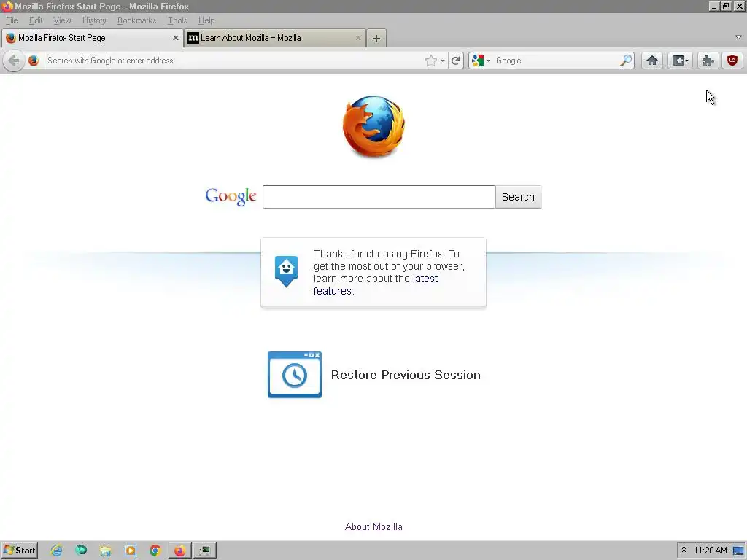Open the File menu
The image size is (747, 560).
coord(12,20)
